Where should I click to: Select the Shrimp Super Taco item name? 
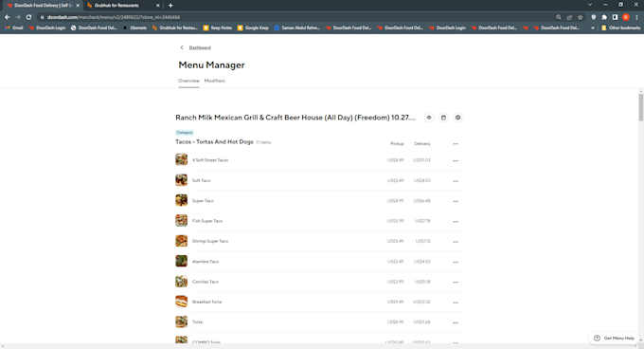click(x=210, y=241)
